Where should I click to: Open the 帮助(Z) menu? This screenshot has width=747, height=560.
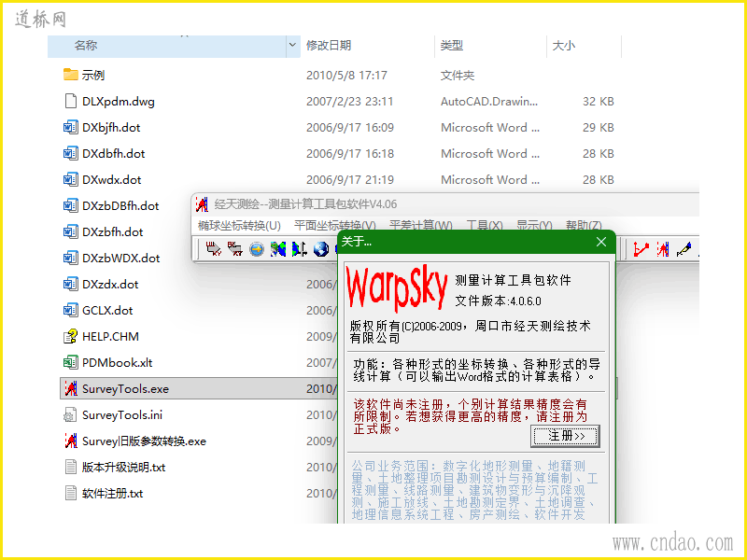point(584,225)
